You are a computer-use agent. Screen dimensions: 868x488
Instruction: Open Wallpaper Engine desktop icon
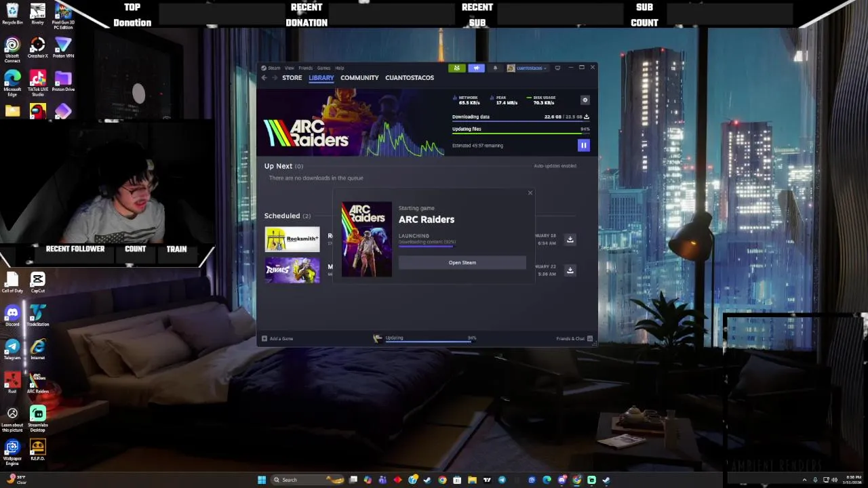pos(12,451)
